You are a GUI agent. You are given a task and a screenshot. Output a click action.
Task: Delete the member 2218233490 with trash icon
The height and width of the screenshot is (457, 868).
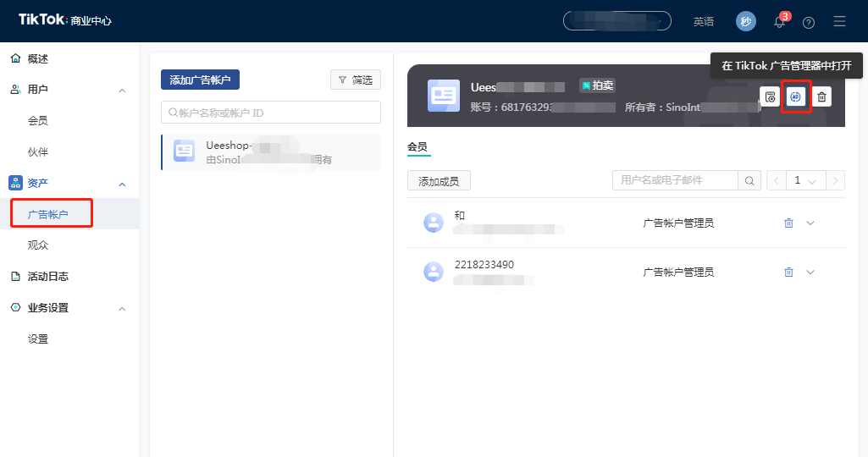[789, 273]
